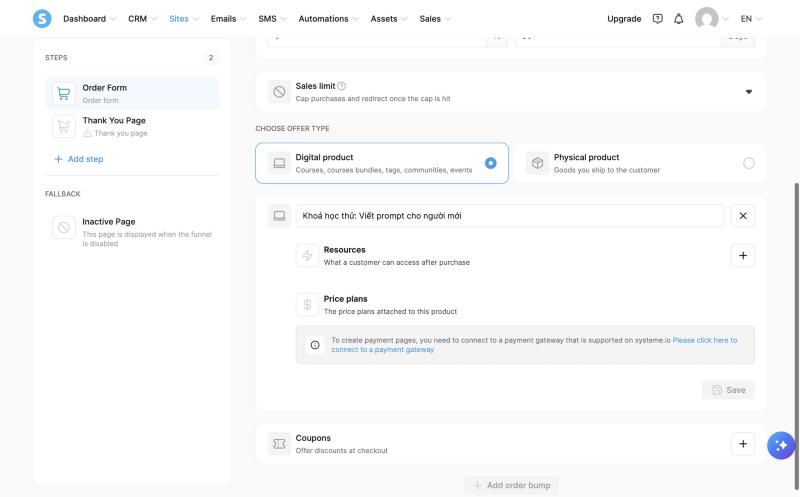800x497 pixels.
Task: Click the Price plans dollar icon
Action: (307, 305)
